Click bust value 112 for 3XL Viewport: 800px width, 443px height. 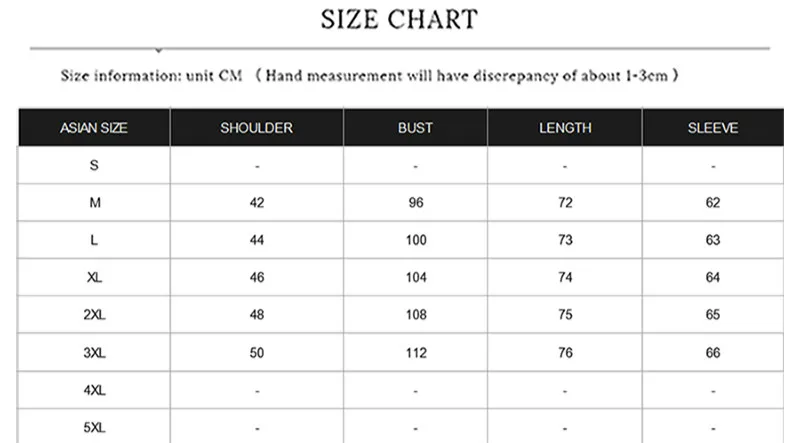click(416, 353)
